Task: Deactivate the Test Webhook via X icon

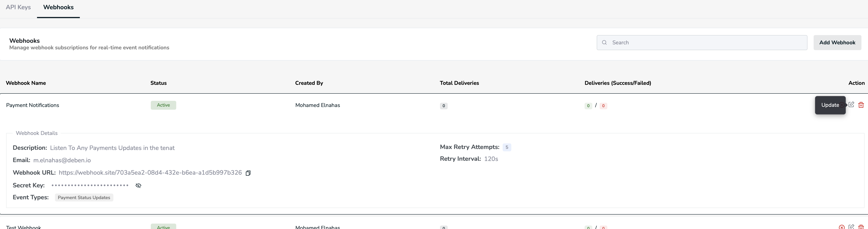Action: click(x=842, y=227)
